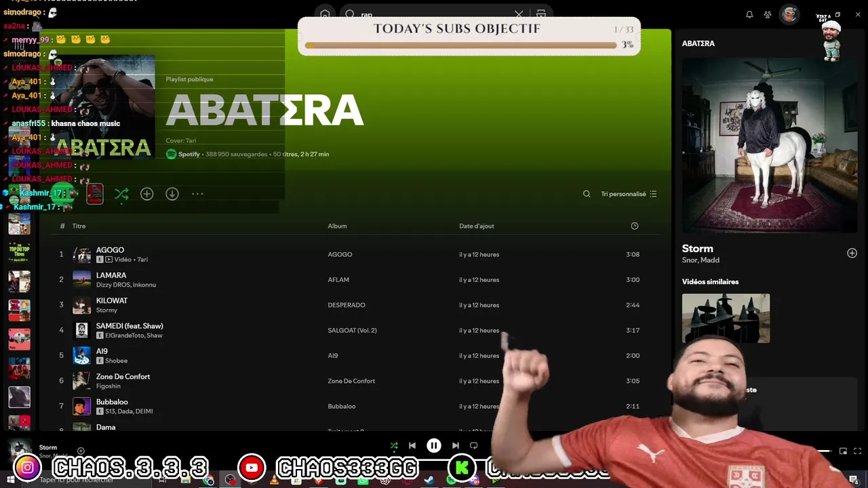
Task: Toggle fullscreen player view
Action: (x=857, y=451)
